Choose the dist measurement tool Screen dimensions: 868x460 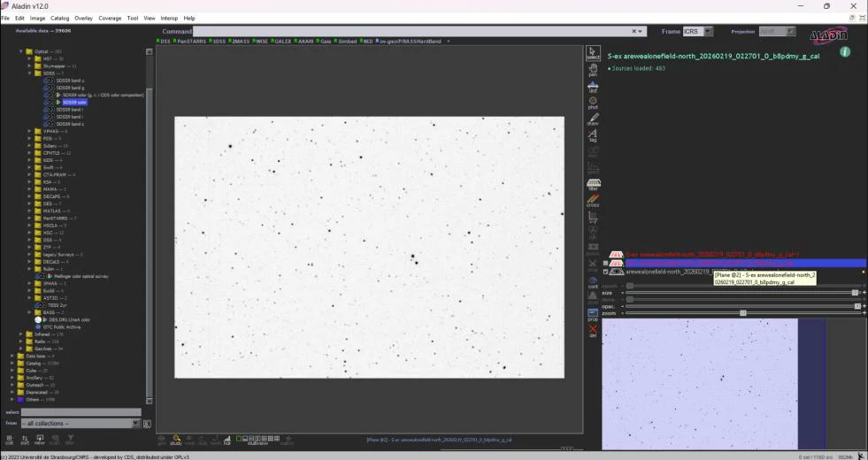(x=593, y=87)
